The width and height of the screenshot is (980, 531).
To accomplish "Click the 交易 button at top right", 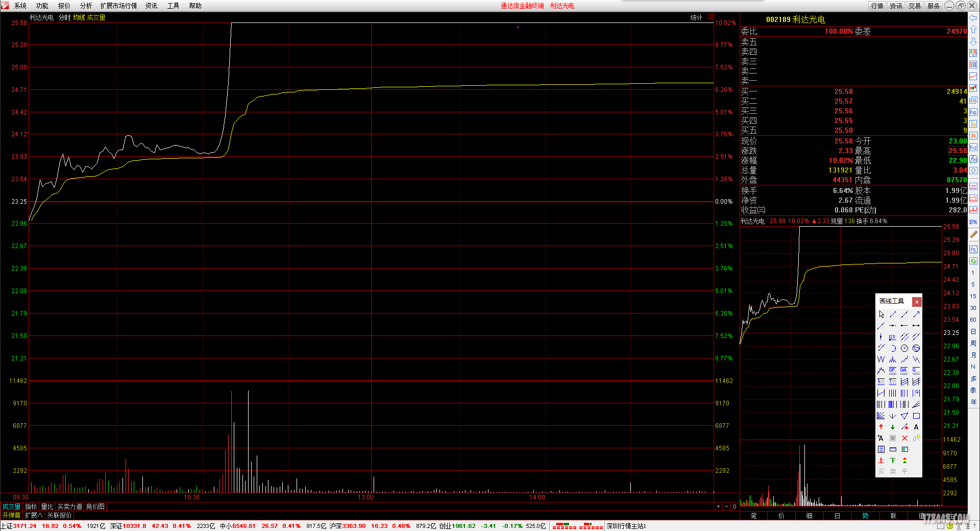I will (915, 6).
